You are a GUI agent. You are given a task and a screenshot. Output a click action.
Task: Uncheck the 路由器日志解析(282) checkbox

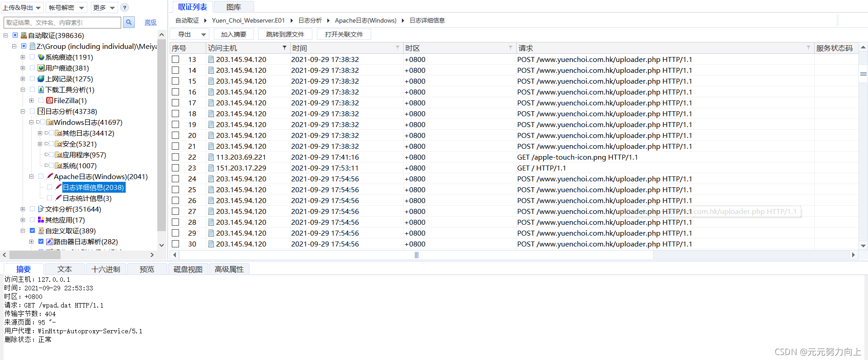click(x=41, y=242)
